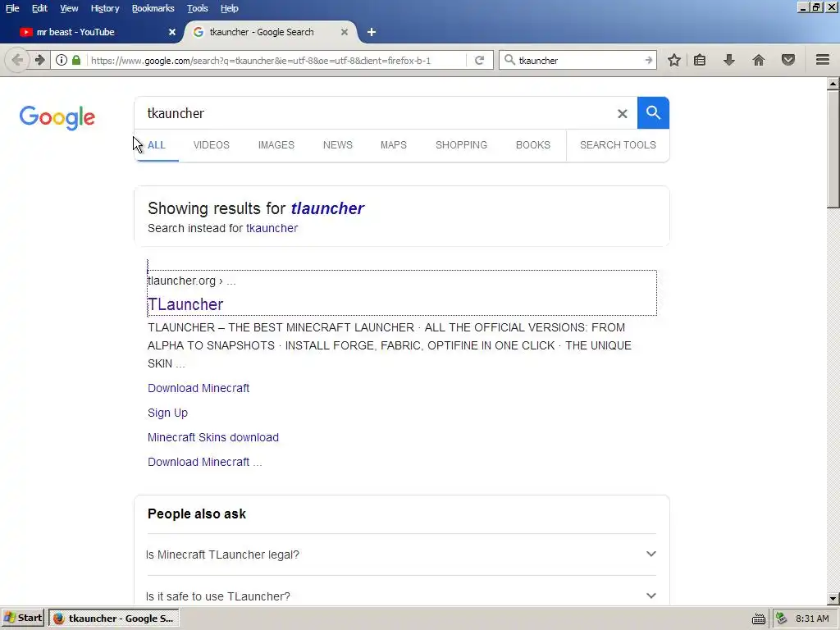840x630 pixels.
Task: Bookmark this page with the star icon
Action: point(674,60)
